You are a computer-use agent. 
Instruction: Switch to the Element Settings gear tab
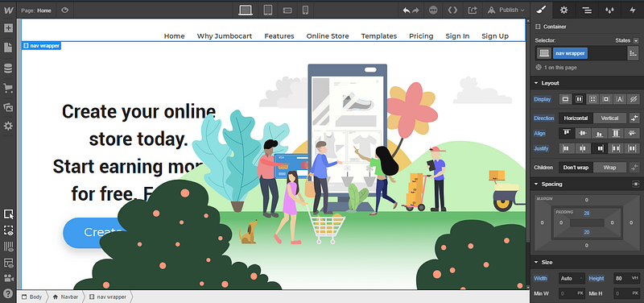564,10
